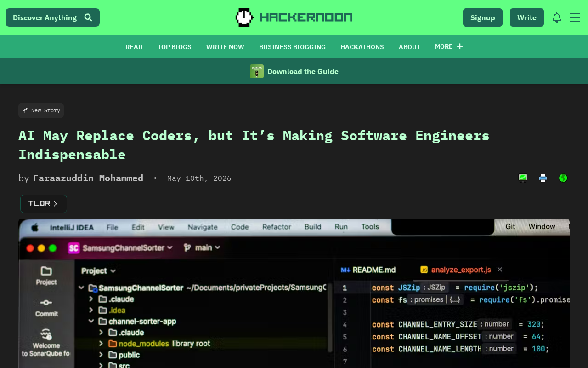This screenshot has width=588, height=368.
Task: Open the HACKATHONS menu
Action: pyautogui.click(x=362, y=47)
